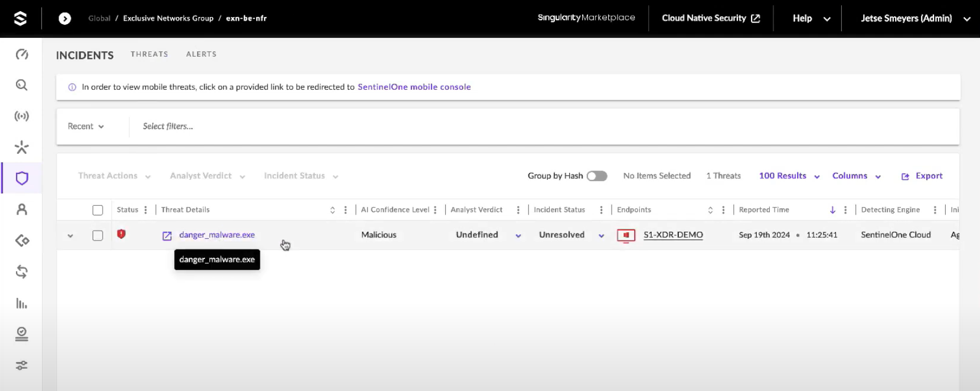Switch to the Alerts tab
Viewport: 980px width, 391px height.
click(201, 54)
